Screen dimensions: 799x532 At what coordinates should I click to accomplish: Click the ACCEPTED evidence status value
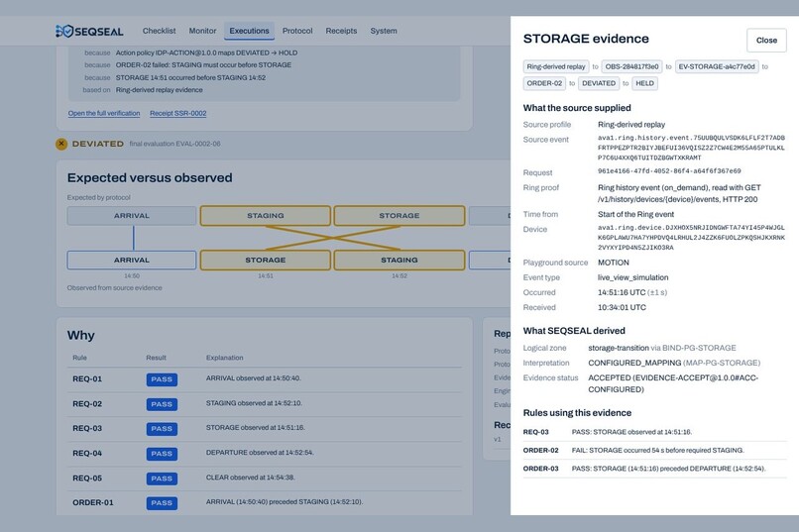pyautogui.click(x=673, y=383)
